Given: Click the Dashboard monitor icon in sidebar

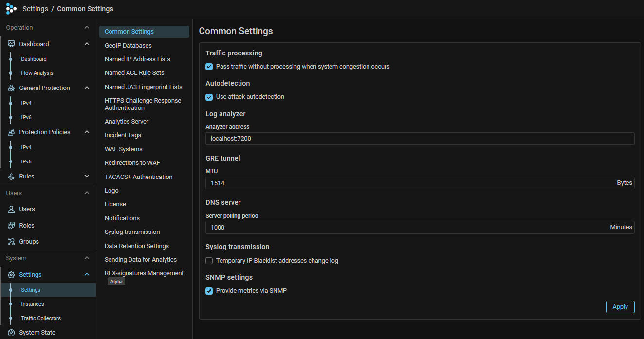Looking at the screenshot, I should 11,44.
